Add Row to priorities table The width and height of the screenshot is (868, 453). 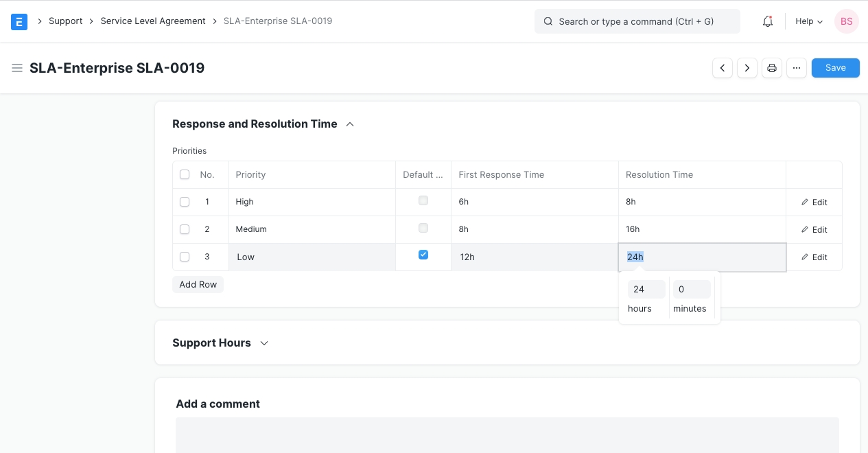click(198, 284)
